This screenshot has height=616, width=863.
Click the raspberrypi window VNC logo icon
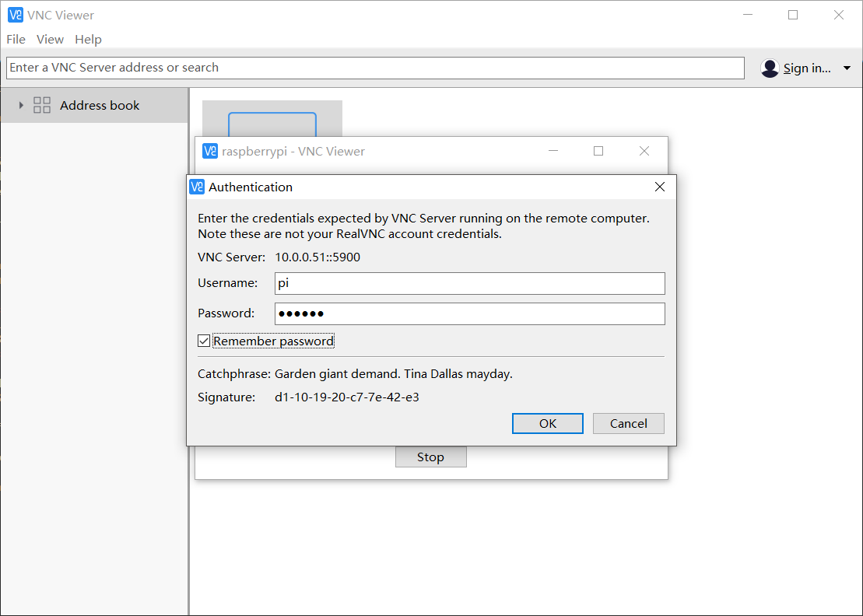(209, 151)
